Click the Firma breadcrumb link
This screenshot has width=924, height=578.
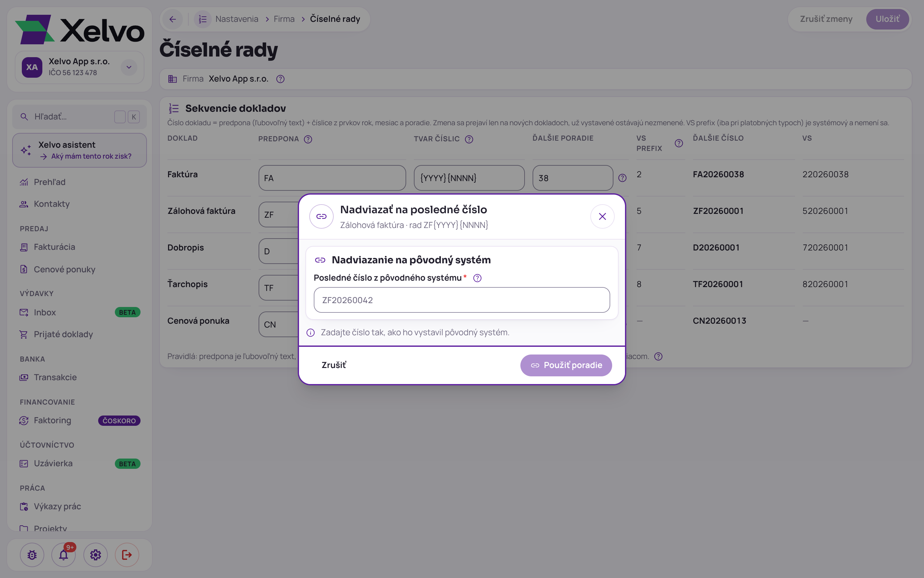[x=284, y=19]
